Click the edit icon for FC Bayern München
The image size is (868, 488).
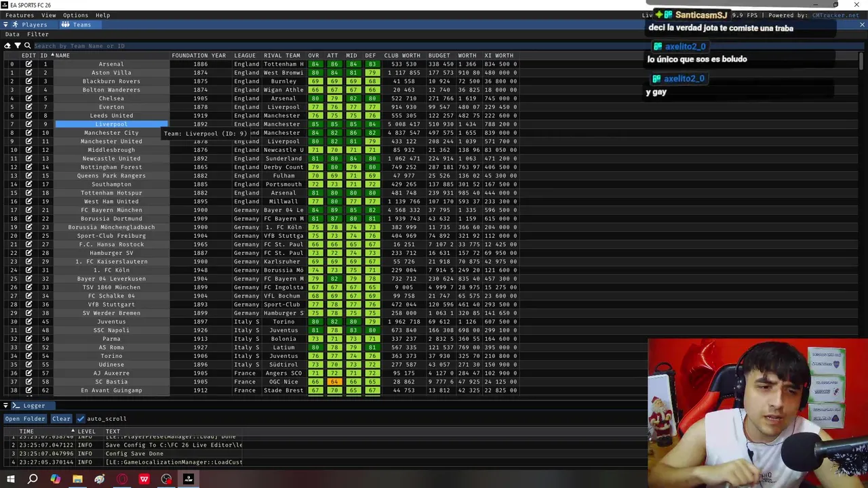(28, 210)
